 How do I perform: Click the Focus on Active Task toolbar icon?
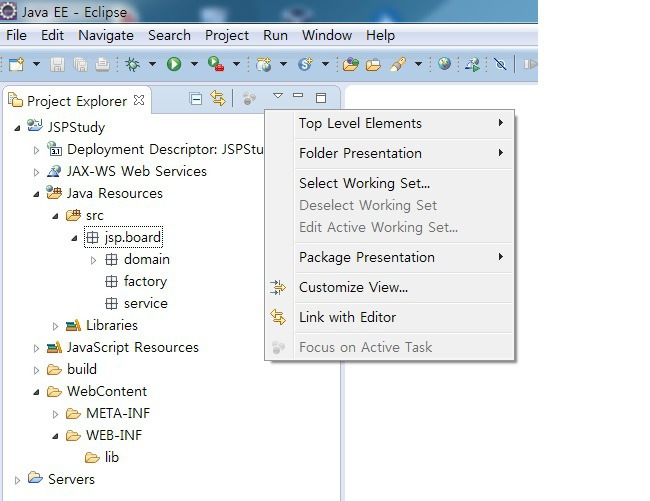(249, 99)
